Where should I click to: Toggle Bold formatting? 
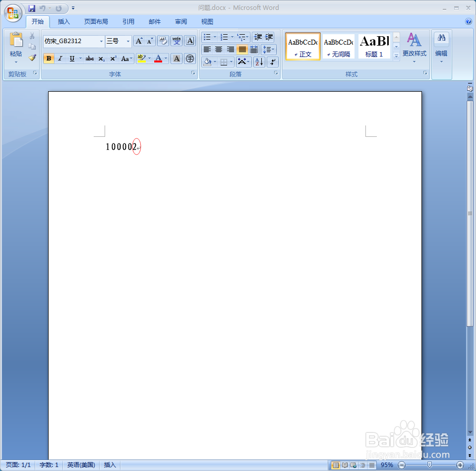(49, 59)
